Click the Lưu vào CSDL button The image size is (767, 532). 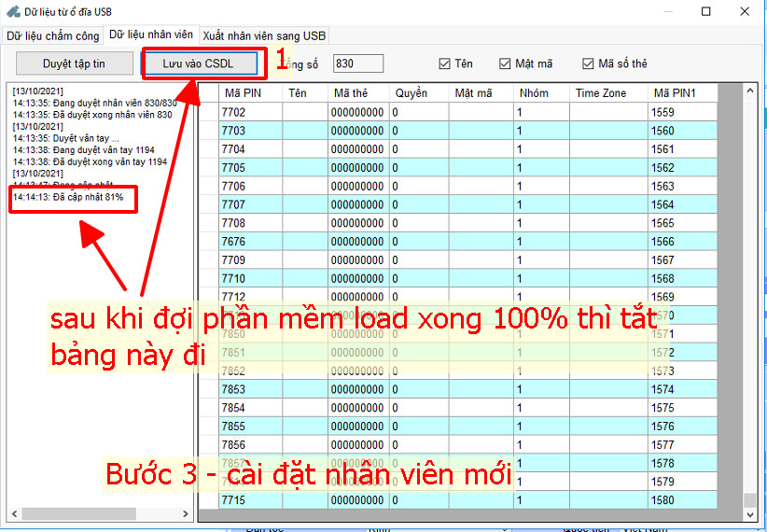click(199, 63)
